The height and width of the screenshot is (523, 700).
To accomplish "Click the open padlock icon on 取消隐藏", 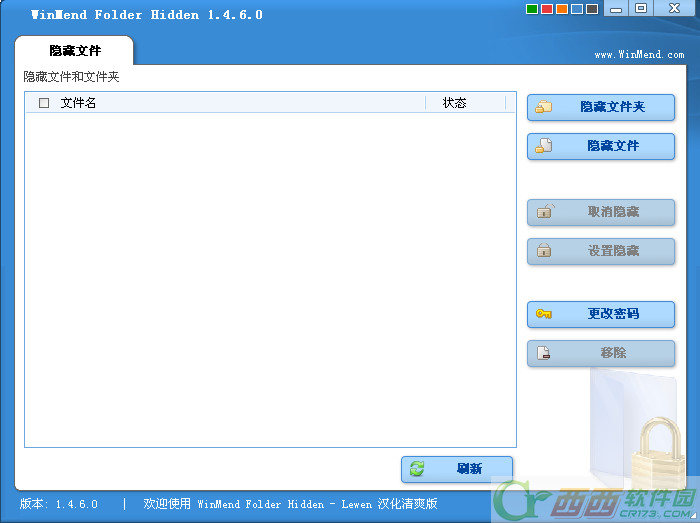I will [544, 211].
